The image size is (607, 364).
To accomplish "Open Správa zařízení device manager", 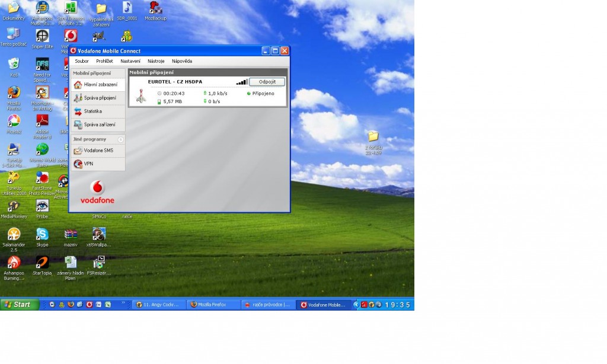I will click(x=98, y=124).
